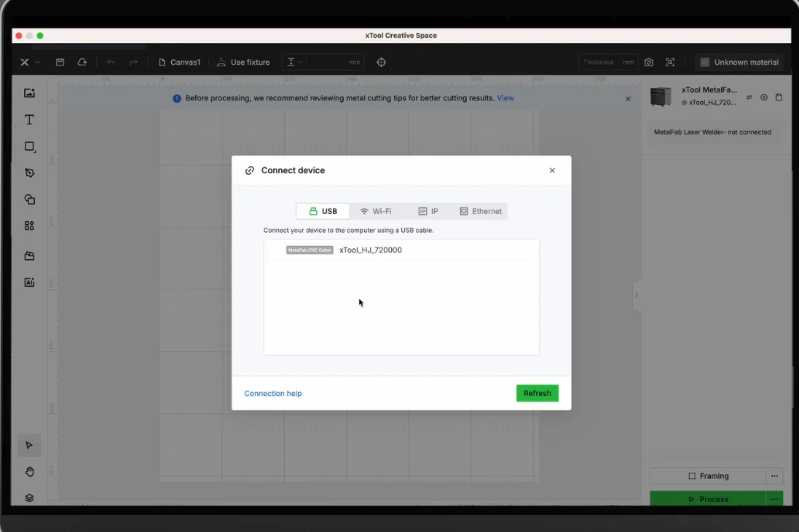Viewport: 799px width, 532px height.
Task: Close the Connect device dialog
Action: tap(552, 170)
